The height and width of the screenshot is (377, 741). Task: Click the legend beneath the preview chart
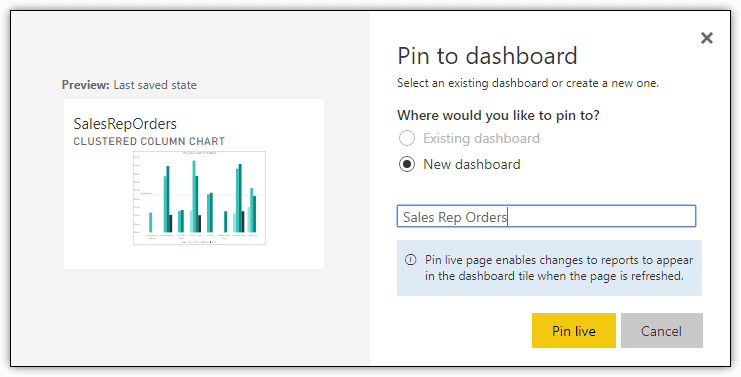pyautogui.click(x=199, y=242)
